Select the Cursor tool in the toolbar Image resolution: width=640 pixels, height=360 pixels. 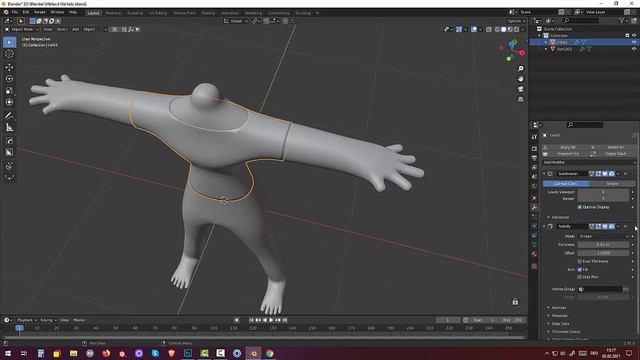(9, 54)
